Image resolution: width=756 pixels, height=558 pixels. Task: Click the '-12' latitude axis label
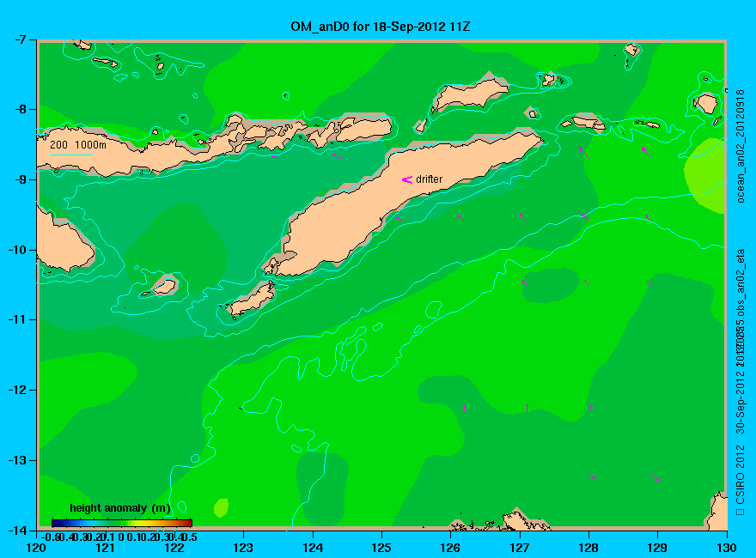coord(18,391)
